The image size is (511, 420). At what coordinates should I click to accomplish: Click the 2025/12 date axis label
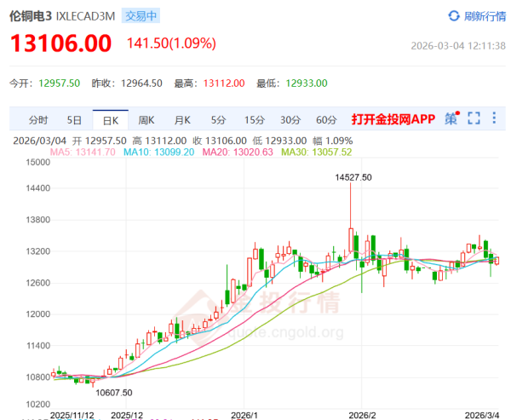point(127,416)
